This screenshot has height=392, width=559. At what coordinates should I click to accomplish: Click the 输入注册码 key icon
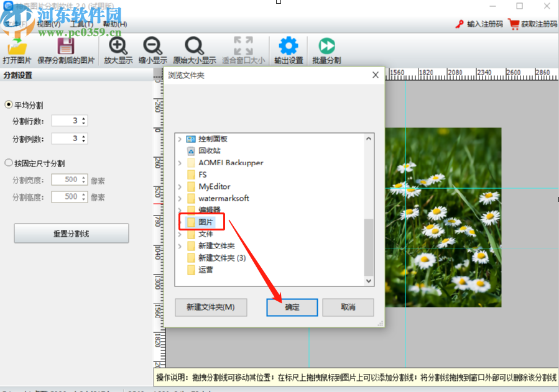click(460, 24)
